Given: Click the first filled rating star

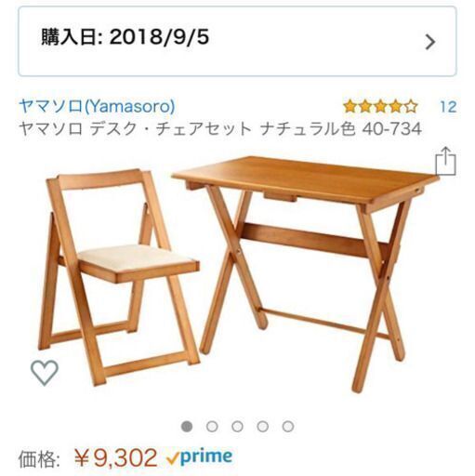Looking at the screenshot, I should 350,107.
